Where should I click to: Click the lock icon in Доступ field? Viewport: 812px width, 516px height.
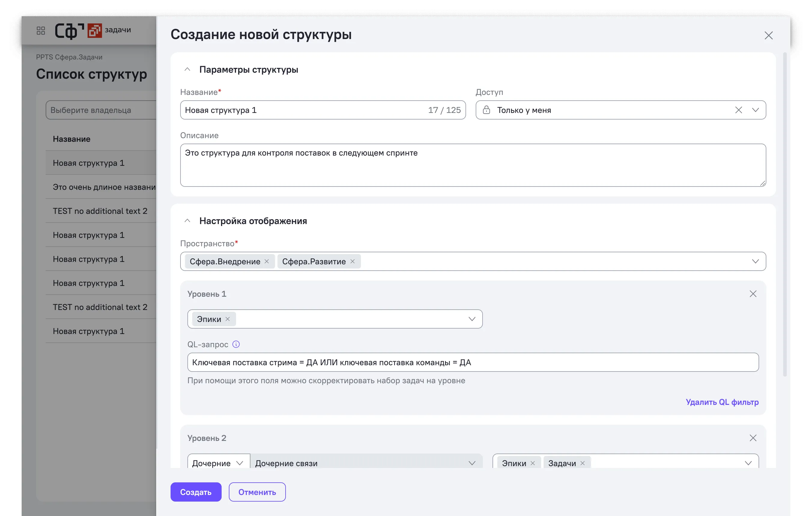coord(486,110)
